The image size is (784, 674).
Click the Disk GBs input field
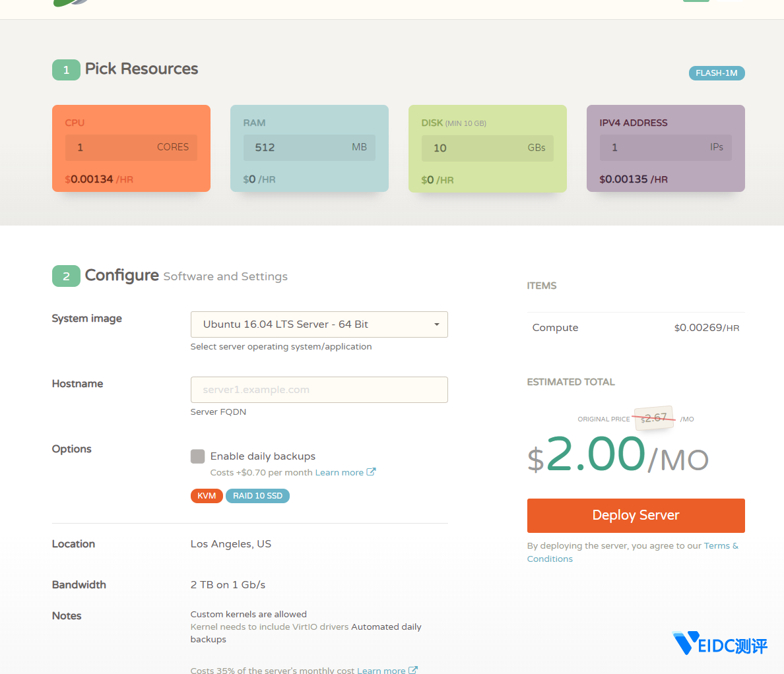click(x=487, y=148)
